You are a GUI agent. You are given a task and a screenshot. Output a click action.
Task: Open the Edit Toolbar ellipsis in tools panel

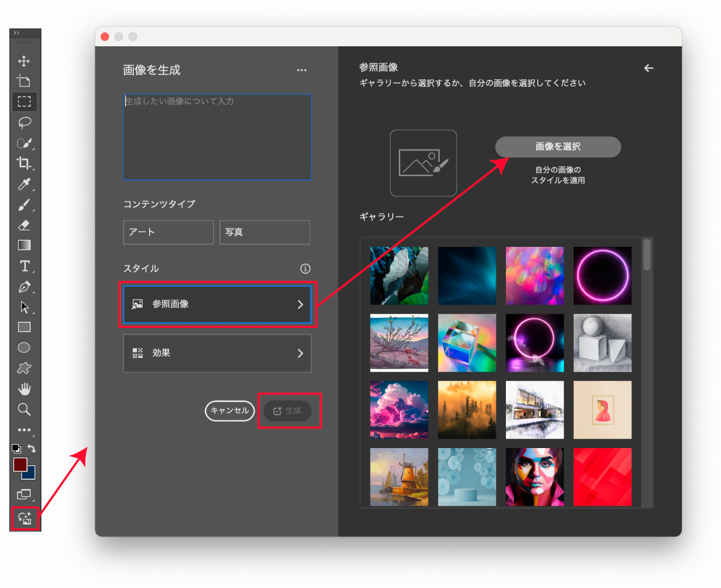click(24, 430)
